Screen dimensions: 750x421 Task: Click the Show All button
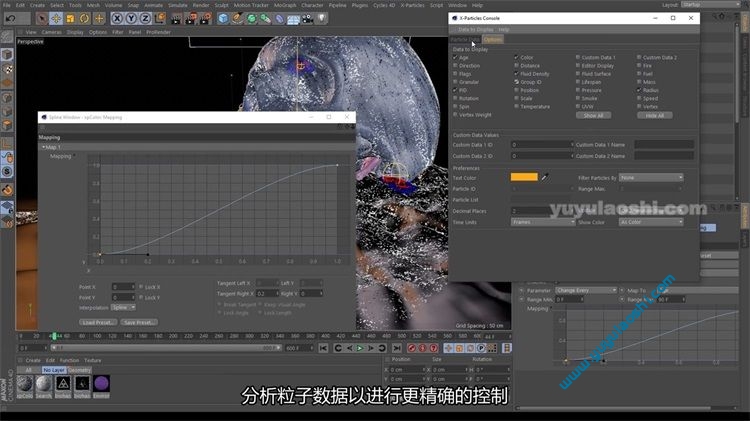594,115
